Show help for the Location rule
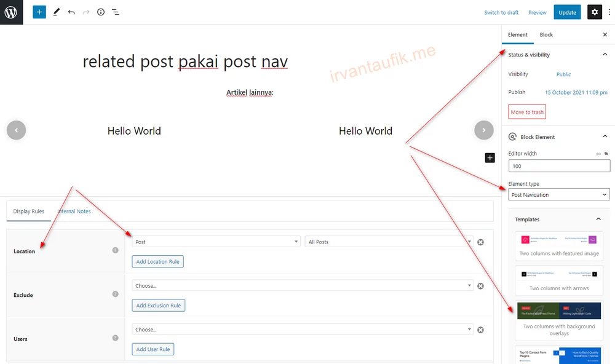The height and width of the screenshot is (364, 615). pos(116,250)
